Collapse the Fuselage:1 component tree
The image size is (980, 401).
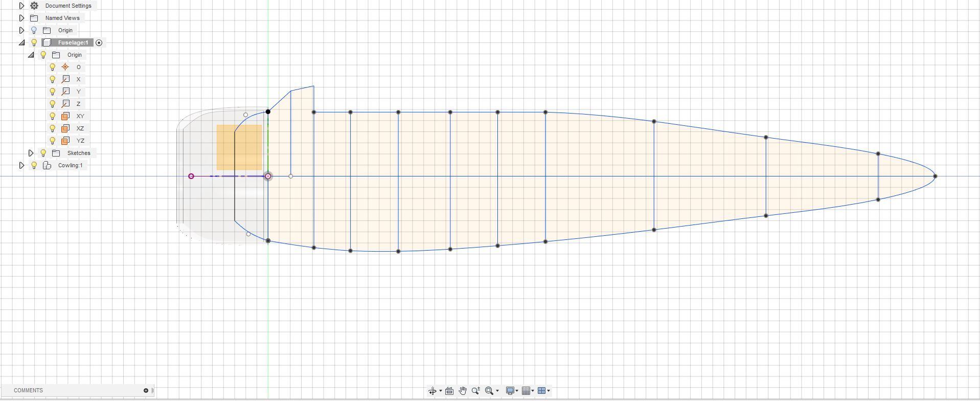pyautogui.click(x=21, y=42)
